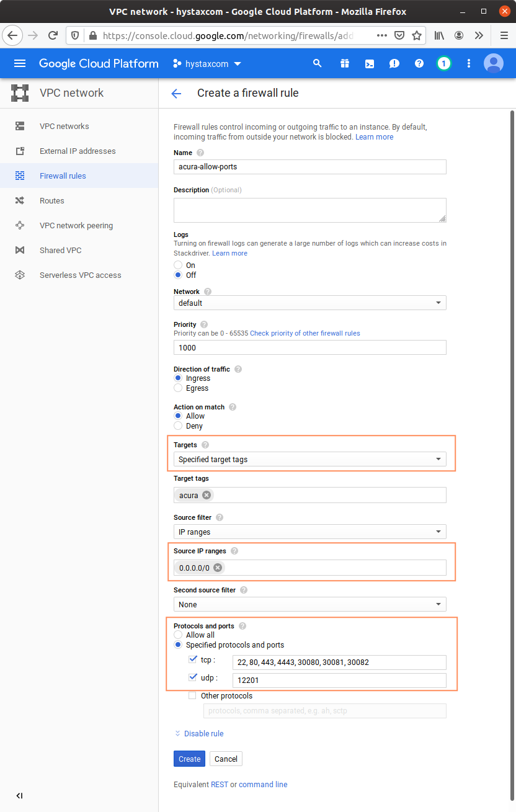The image size is (516, 812).
Task: Uncheck the udp protocol checkbox
Action: click(192, 678)
